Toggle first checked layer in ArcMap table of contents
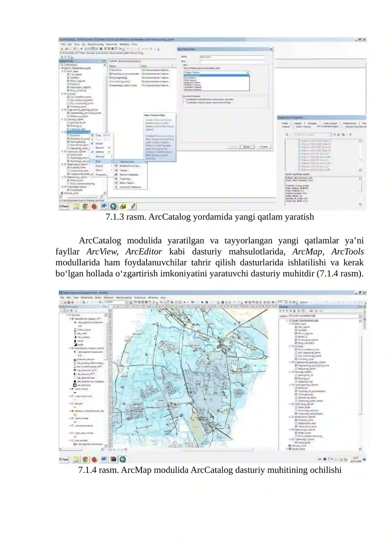Screen dimensions: 392x554 click(x=73, y=319)
